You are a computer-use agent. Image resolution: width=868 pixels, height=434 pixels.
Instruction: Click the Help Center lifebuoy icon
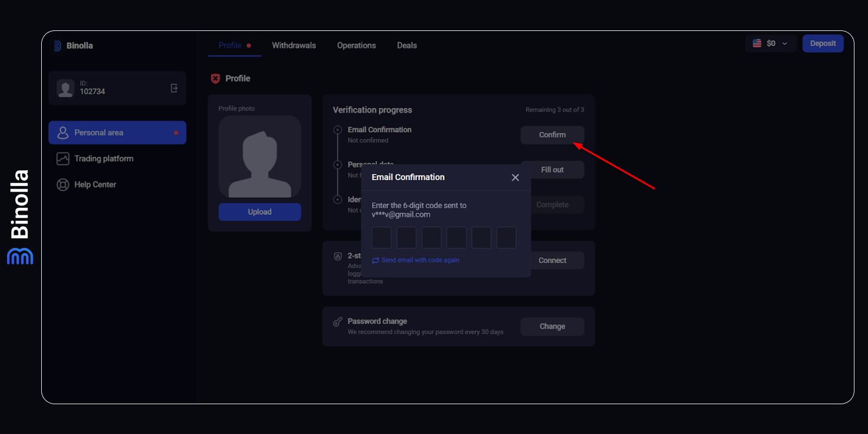point(63,184)
